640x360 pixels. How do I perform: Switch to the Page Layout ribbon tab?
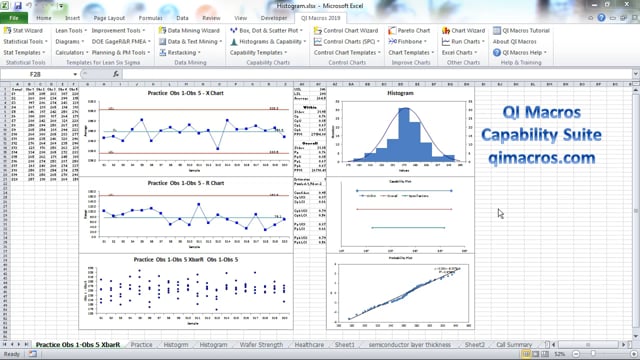pyautogui.click(x=109, y=18)
